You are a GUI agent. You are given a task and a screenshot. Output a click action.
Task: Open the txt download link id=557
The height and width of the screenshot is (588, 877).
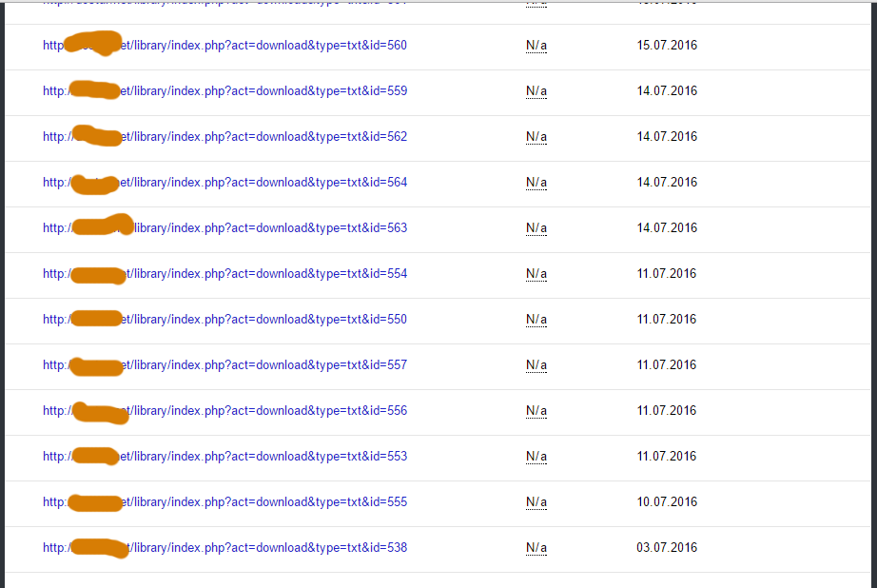266,365
